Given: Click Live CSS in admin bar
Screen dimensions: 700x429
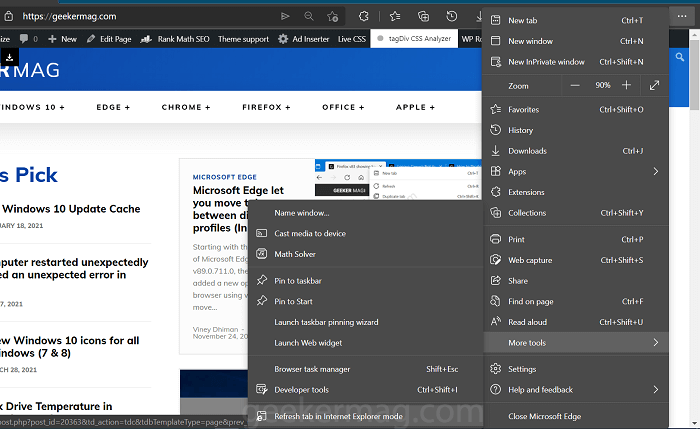Looking at the screenshot, I should click(352, 39).
